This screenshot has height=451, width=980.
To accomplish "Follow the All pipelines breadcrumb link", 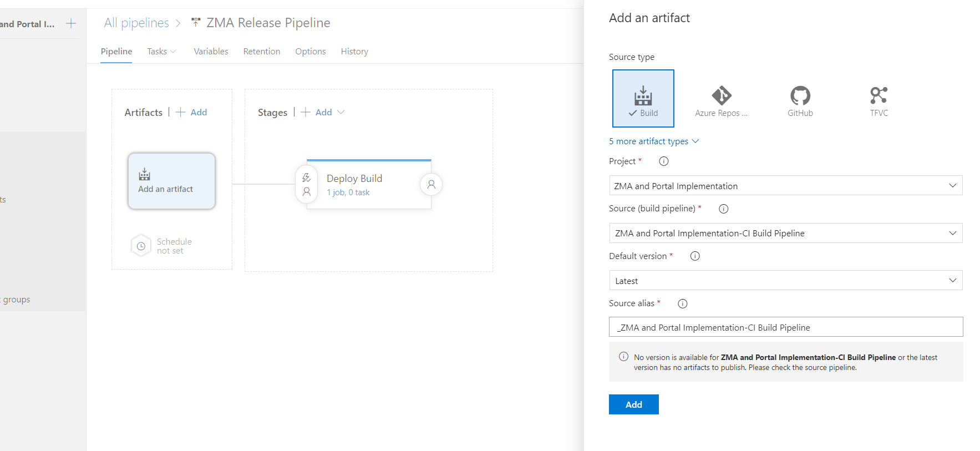I will click(136, 23).
